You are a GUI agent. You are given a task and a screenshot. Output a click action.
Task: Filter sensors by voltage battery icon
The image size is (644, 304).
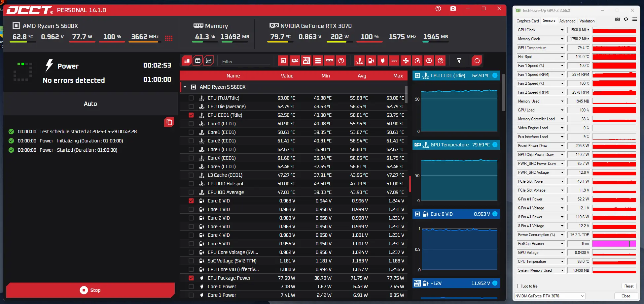point(371,61)
